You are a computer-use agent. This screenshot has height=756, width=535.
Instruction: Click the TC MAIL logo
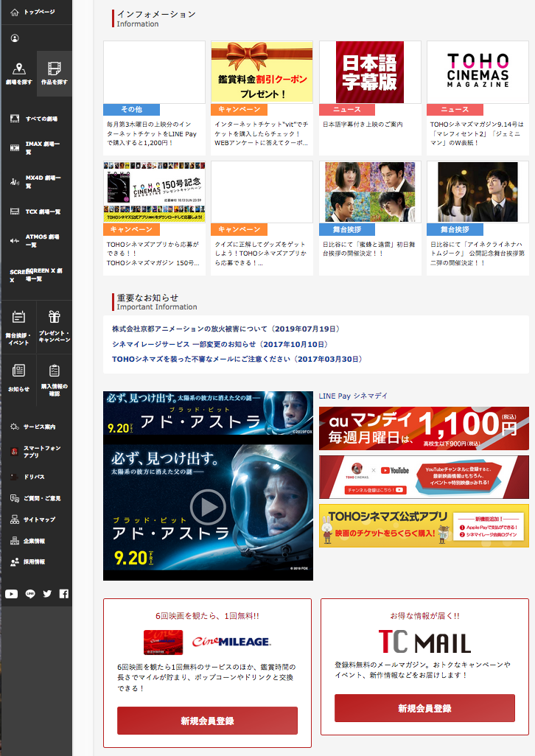click(x=424, y=642)
